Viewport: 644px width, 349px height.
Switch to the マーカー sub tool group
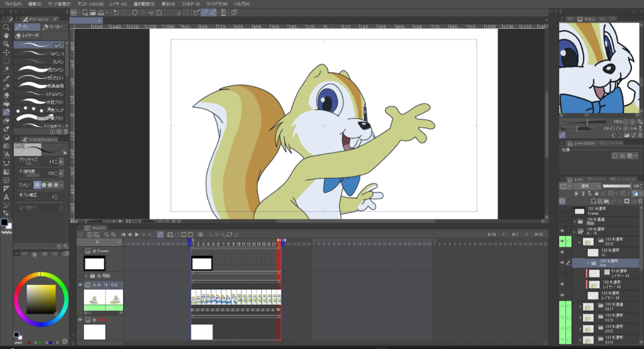coord(51,27)
